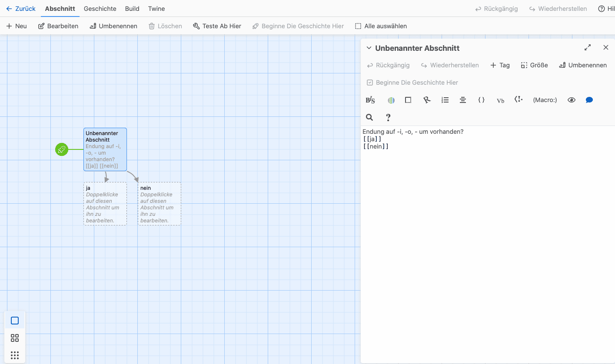Click Umbenennen in the main toolbar
The height and width of the screenshot is (364, 615).
[x=113, y=26]
